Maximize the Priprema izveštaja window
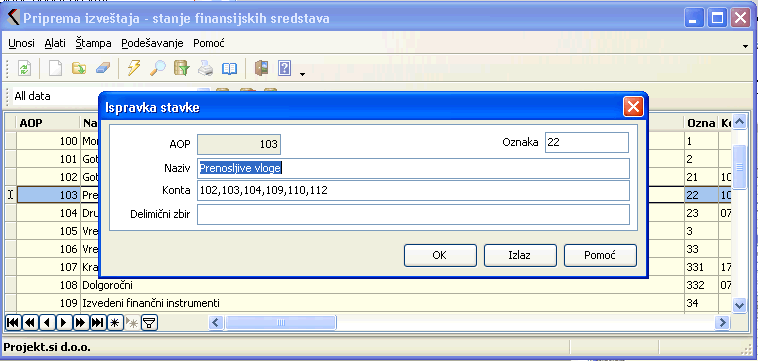This screenshot has width=758, height=361. click(x=717, y=19)
